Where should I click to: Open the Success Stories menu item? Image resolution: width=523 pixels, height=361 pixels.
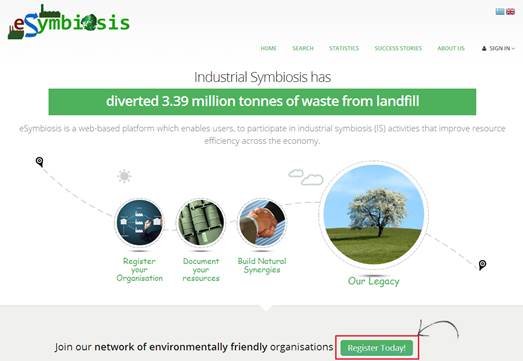[398, 48]
